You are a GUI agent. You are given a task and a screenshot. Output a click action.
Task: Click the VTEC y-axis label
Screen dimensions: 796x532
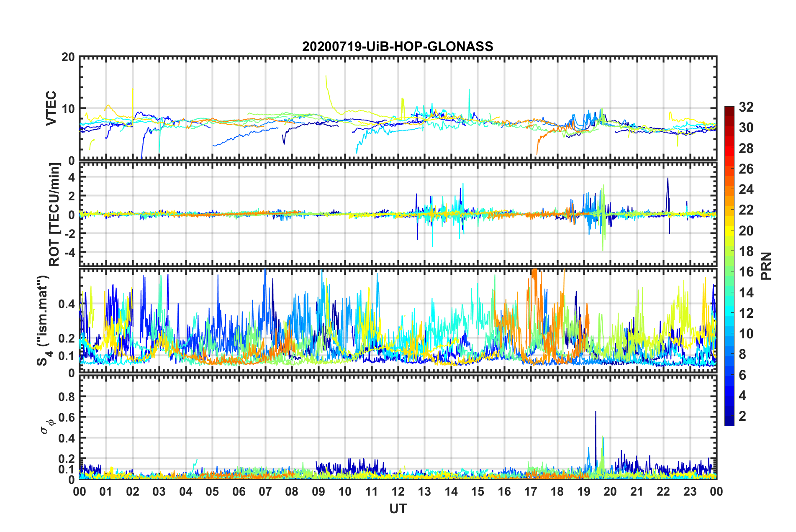click(x=51, y=108)
